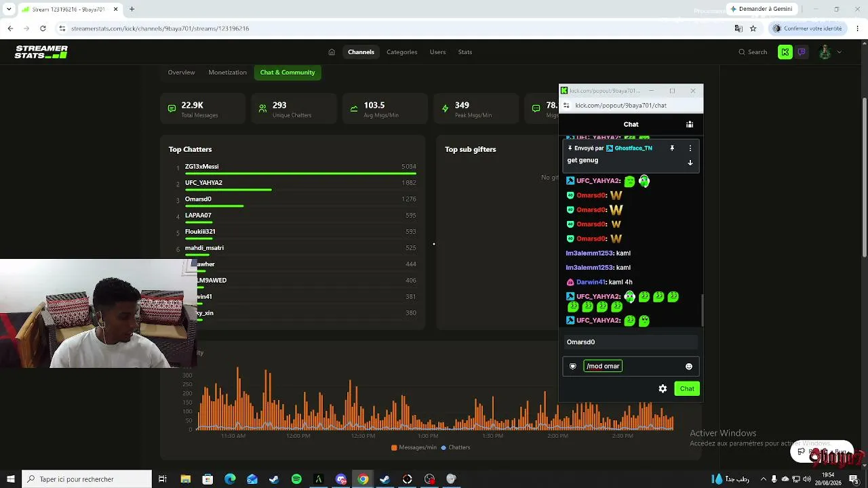Open the user avatar account menu
Image resolution: width=868 pixels, height=488 pixels.
(x=825, y=52)
